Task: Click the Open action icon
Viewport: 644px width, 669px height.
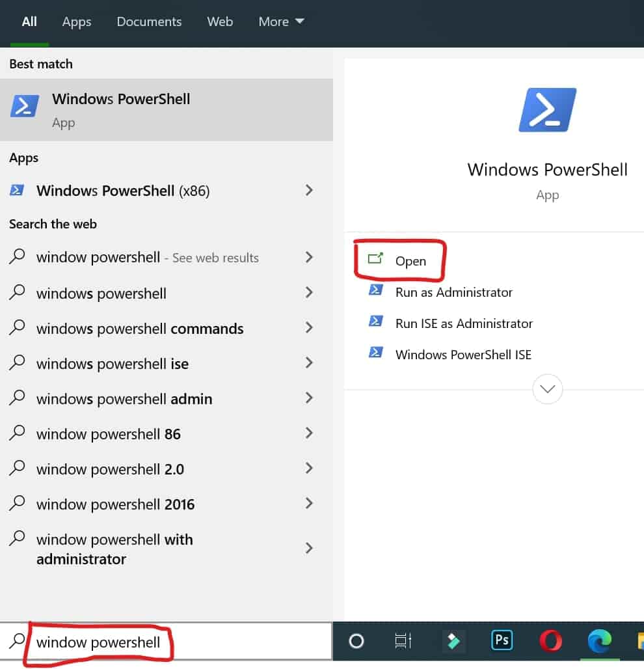Action: [375, 258]
